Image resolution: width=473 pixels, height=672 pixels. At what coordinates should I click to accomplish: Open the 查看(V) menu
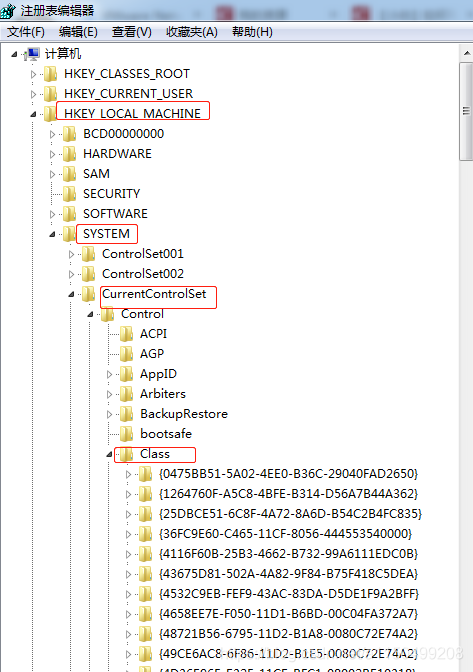coord(132,32)
